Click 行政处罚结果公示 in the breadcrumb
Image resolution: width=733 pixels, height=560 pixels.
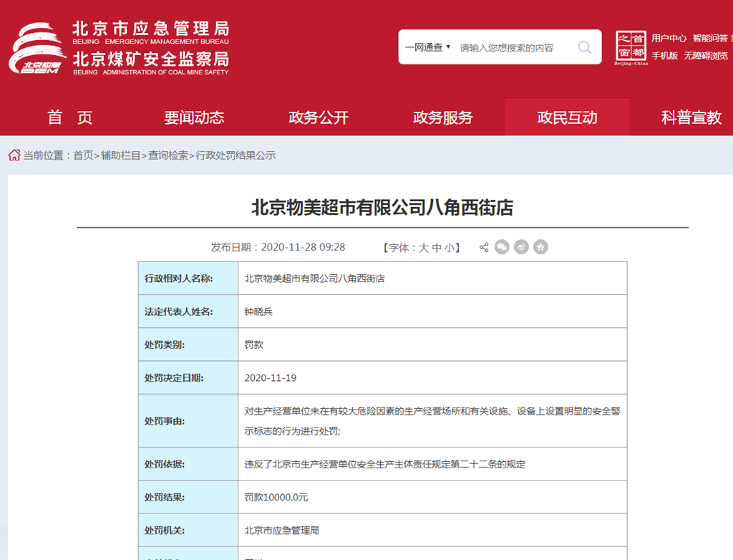[236, 155]
